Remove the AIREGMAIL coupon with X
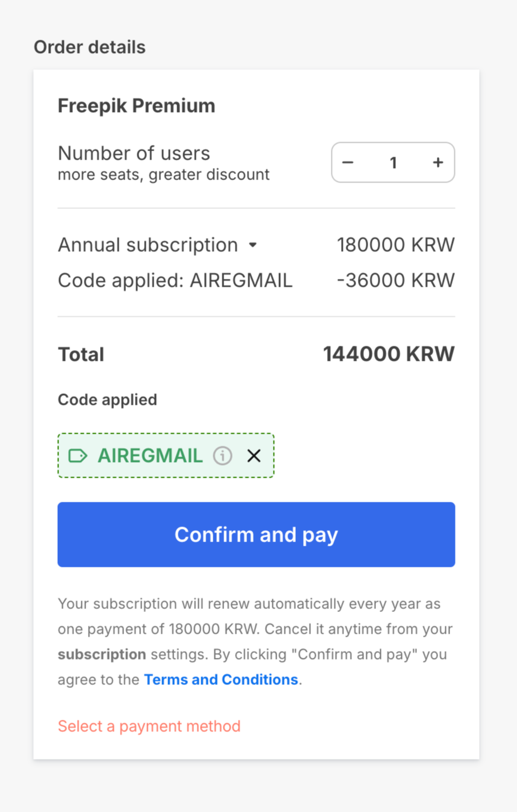Image resolution: width=517 pixels, height=812 pixels. [x=254, y=455]
